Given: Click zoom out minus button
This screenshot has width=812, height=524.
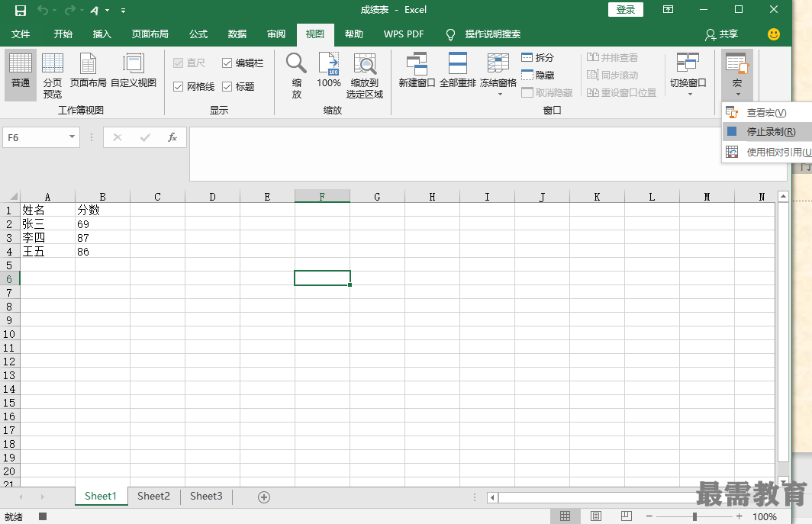Looking at the screenshot, I should click(x=649, y=516).
